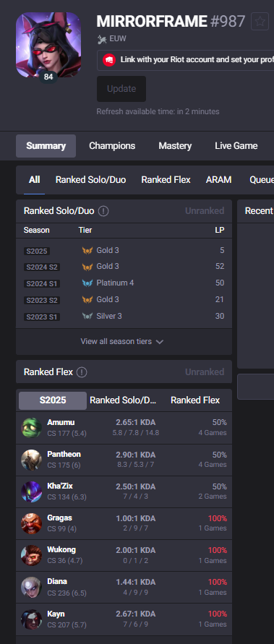Click the S2023 S2 season badge

(42, 300)
